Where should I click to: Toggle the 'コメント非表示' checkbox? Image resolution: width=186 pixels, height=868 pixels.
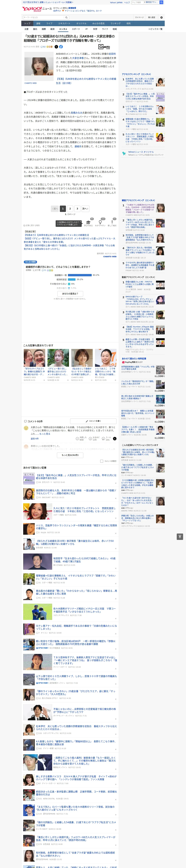102,461
